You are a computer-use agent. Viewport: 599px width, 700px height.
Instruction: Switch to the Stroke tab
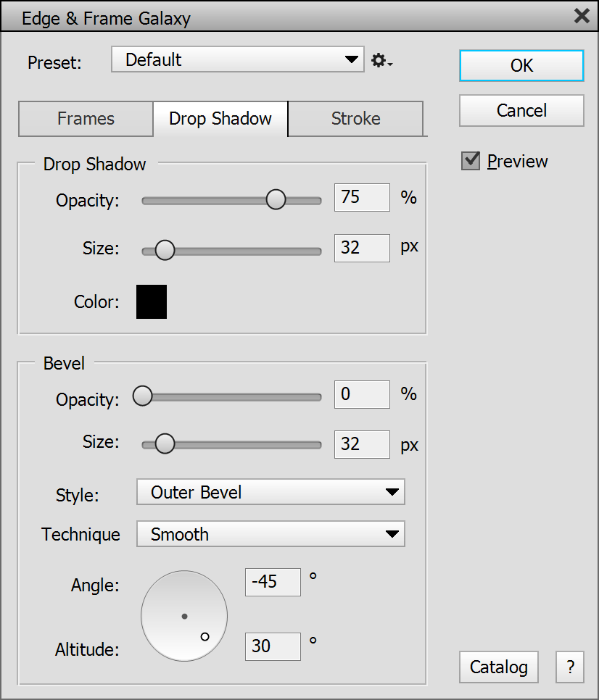point(355,119)
